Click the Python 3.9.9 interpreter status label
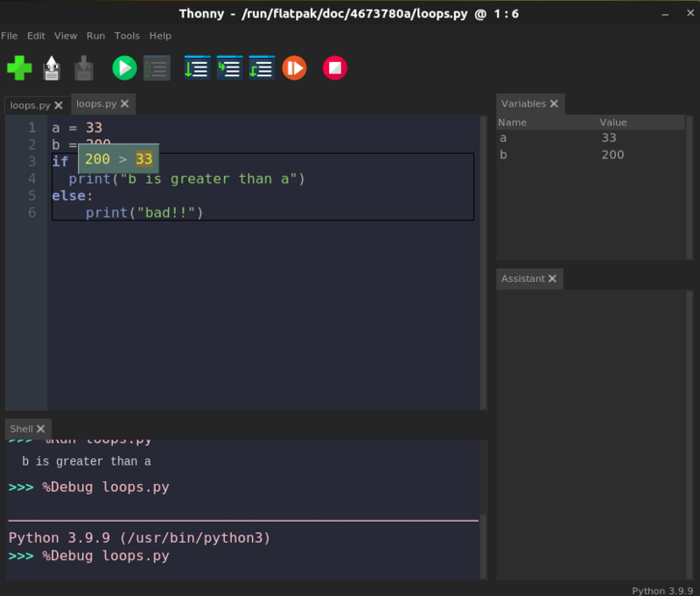 pos(662,590)
